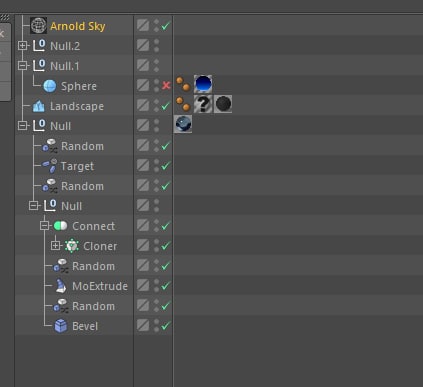Click the Random effector icon directly above Target
The height and width of the screenshot is (387, 423).
pos(50,146)
